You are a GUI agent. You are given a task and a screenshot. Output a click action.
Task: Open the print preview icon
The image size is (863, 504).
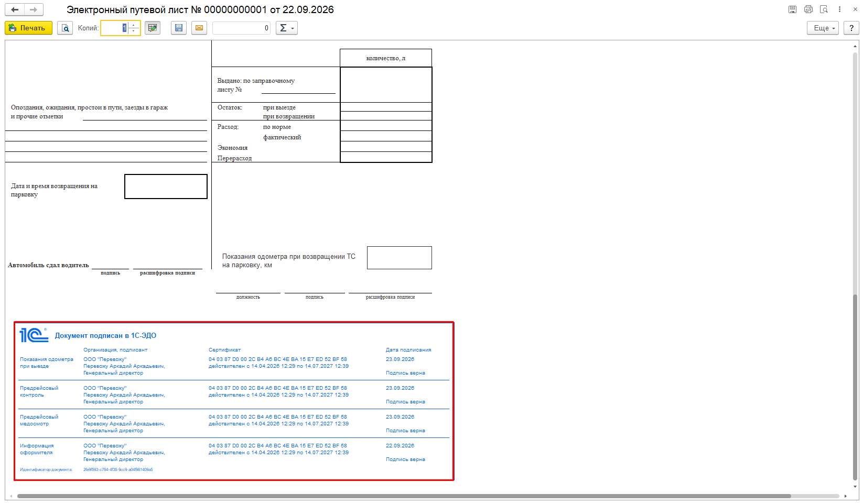coord(65,28)
